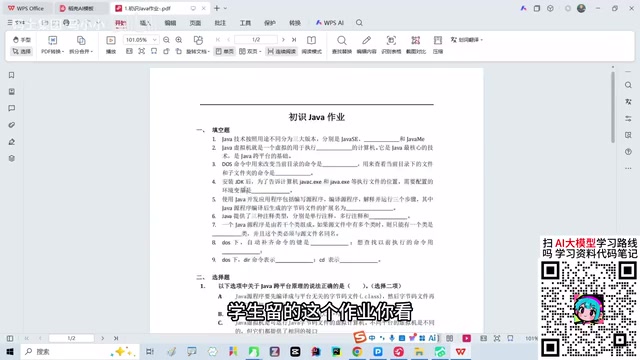Enable 阅读模式 reading mode

click(x=311, y=51)
